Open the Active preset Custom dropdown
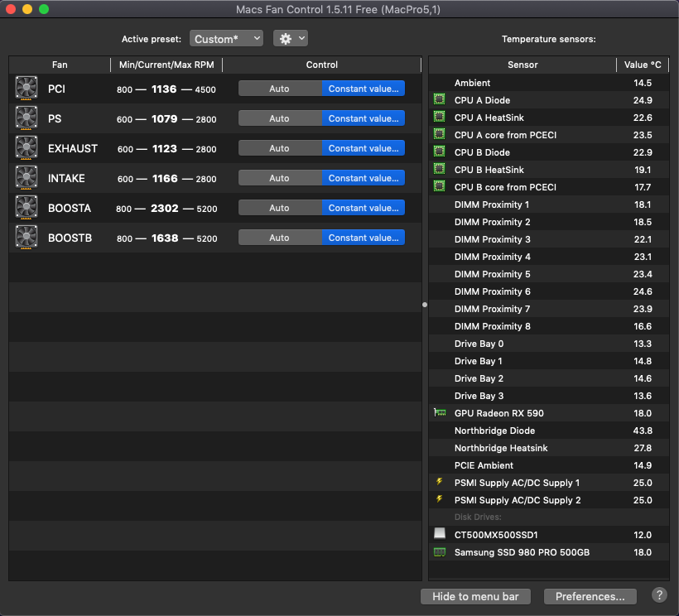679x616 pixels. (x=226, y=39)
